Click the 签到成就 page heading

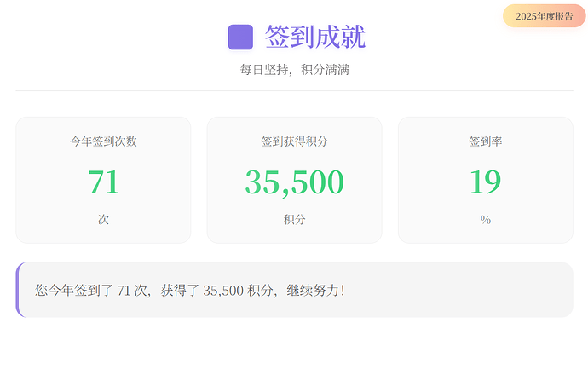coord(314,37)
